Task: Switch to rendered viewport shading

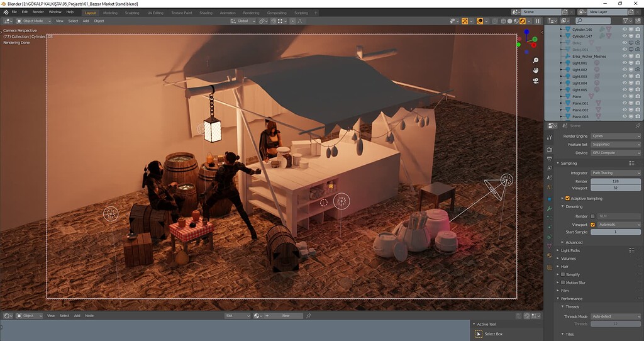Action: pyautogui.click(x=523, y=21)
